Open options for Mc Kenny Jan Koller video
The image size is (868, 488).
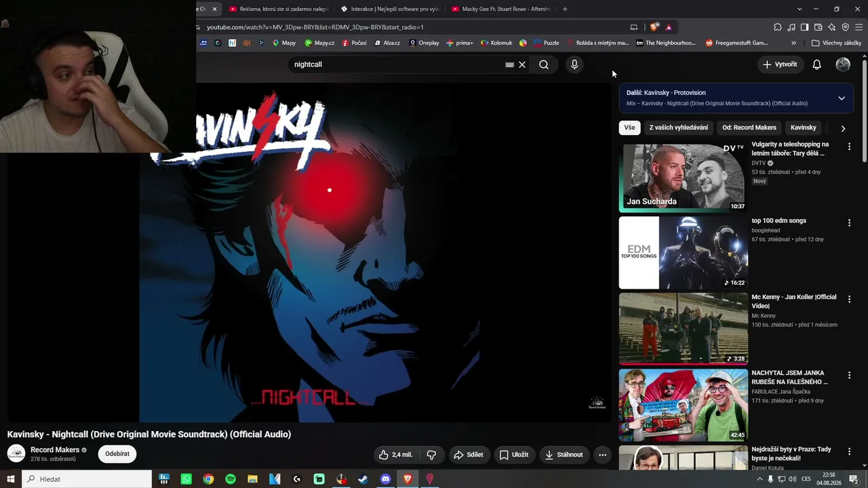click(849, 299)
